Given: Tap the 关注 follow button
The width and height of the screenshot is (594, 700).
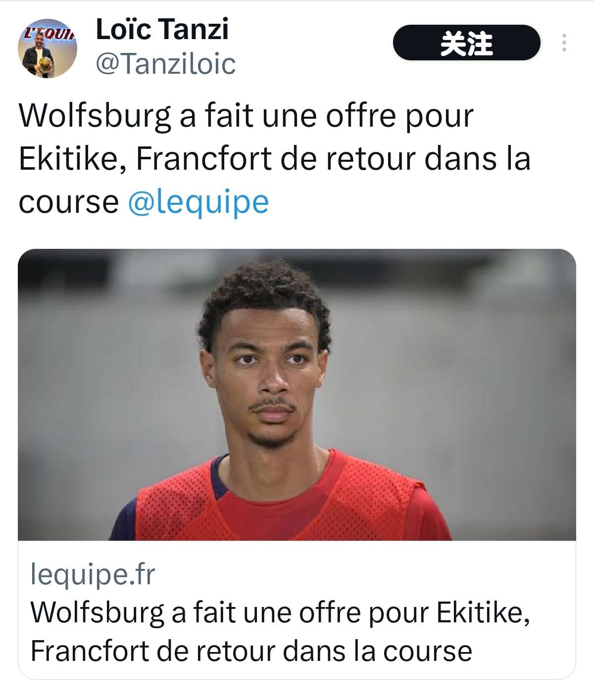Looking at the screenshot, I should click(466, 43).
